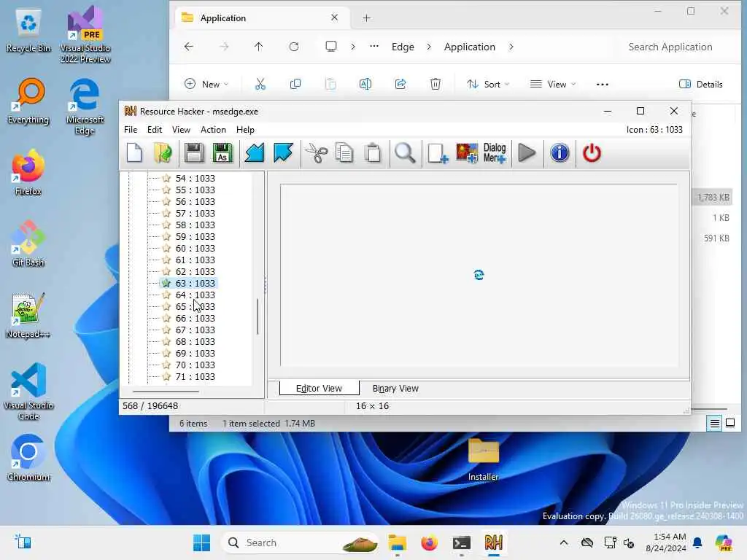Open the File menu in Resource Hacker
747x560 pixels.
(131, 130)
